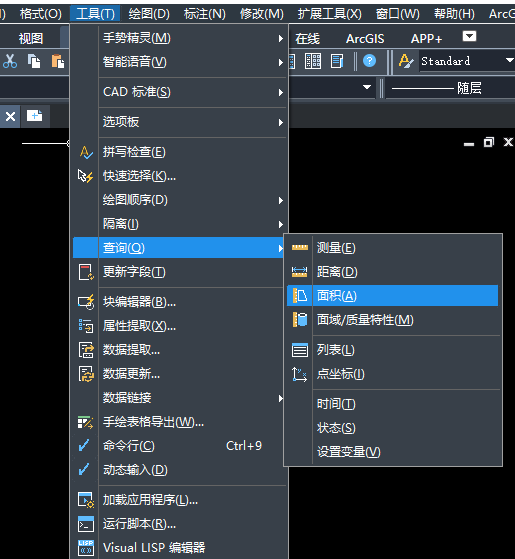The height and width of the screenshot is (559, 515).
Task: Click the Distance icon in submenu
Action: click(x=299, y=272)
